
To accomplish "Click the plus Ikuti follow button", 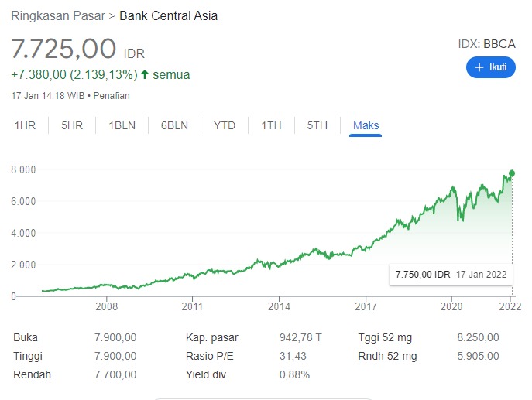I will pyautogui.click(x=490, y=68).
